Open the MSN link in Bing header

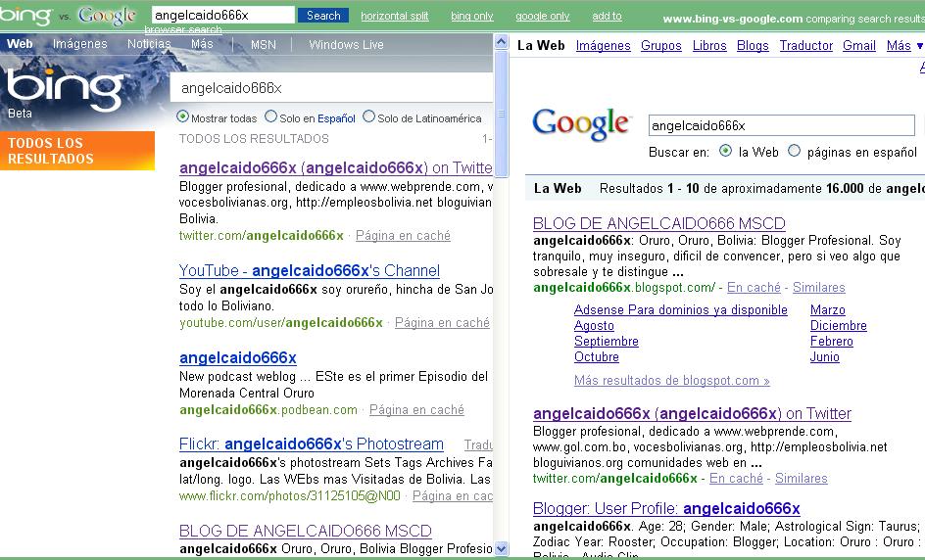click(x=264, y=44)
